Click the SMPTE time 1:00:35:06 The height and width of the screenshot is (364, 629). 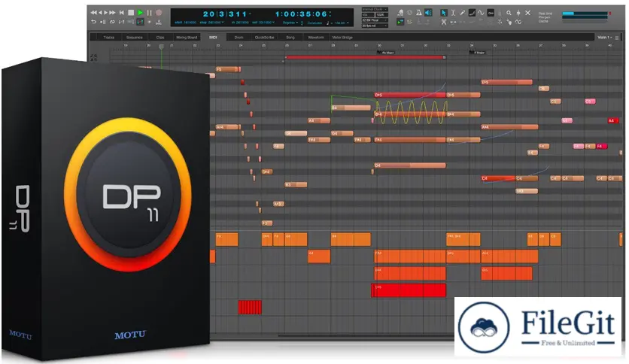click(301, 14)
